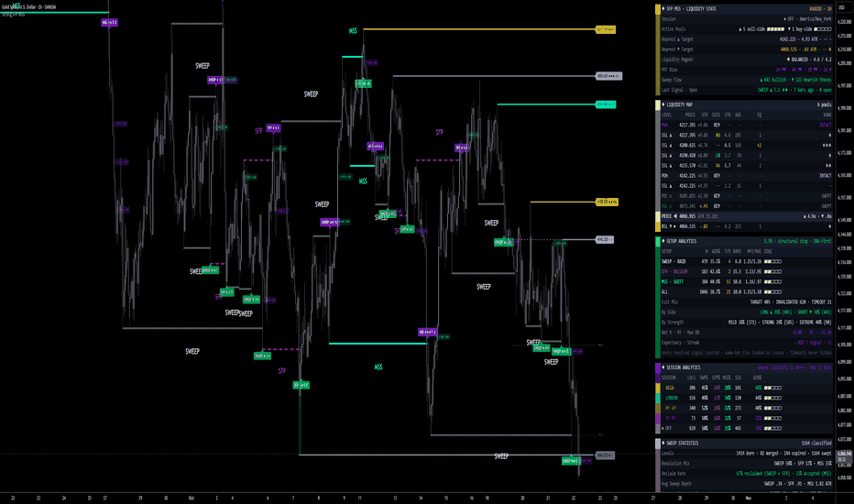Viewport: 854px width, 504px height.
Task: Click the Exit Mix TARGET value
Action: pos(790,301)
